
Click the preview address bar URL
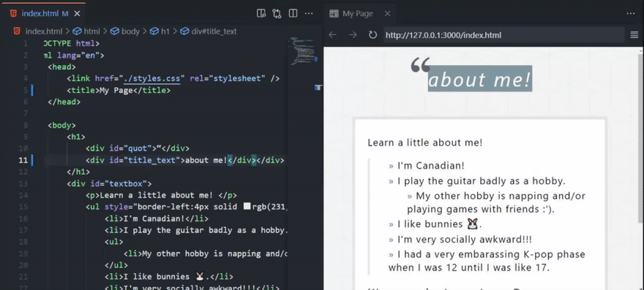443,35
